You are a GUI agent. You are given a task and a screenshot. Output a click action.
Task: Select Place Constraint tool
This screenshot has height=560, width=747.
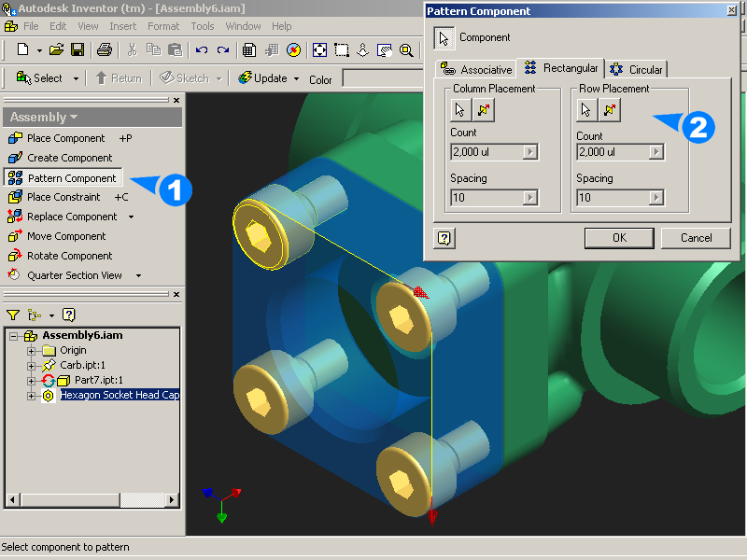point(63,197)
